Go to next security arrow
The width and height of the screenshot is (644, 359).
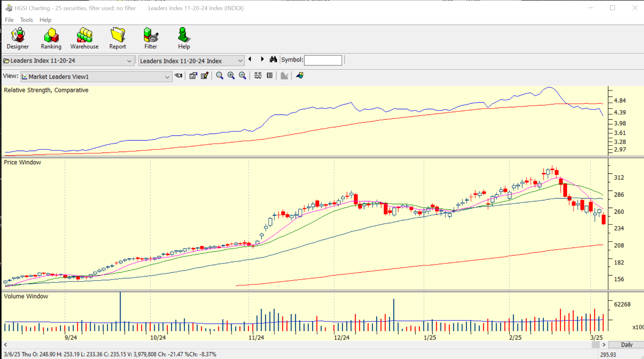[x=262, y=59]
